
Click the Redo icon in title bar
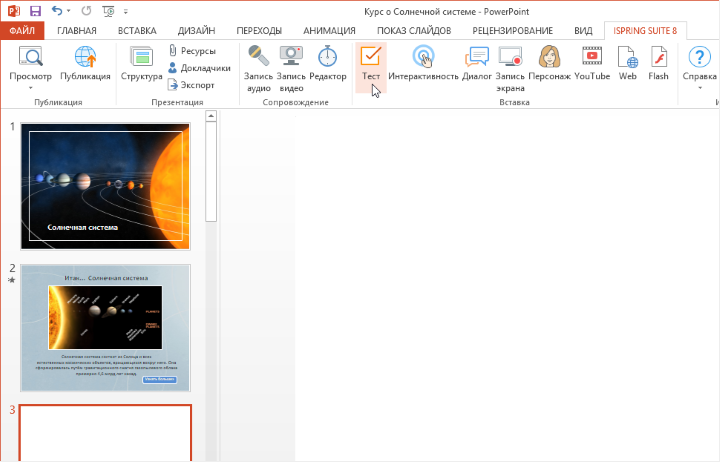point(86,11)
